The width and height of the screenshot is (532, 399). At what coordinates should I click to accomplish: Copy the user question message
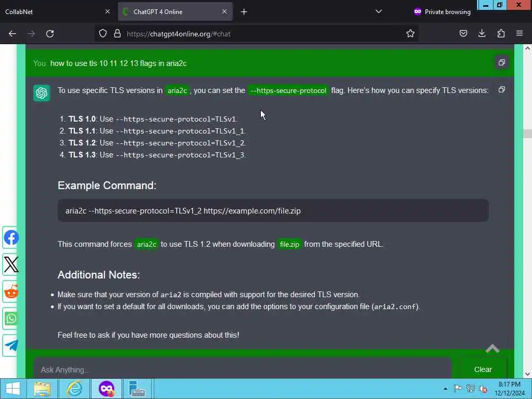[x=502, y=62]
